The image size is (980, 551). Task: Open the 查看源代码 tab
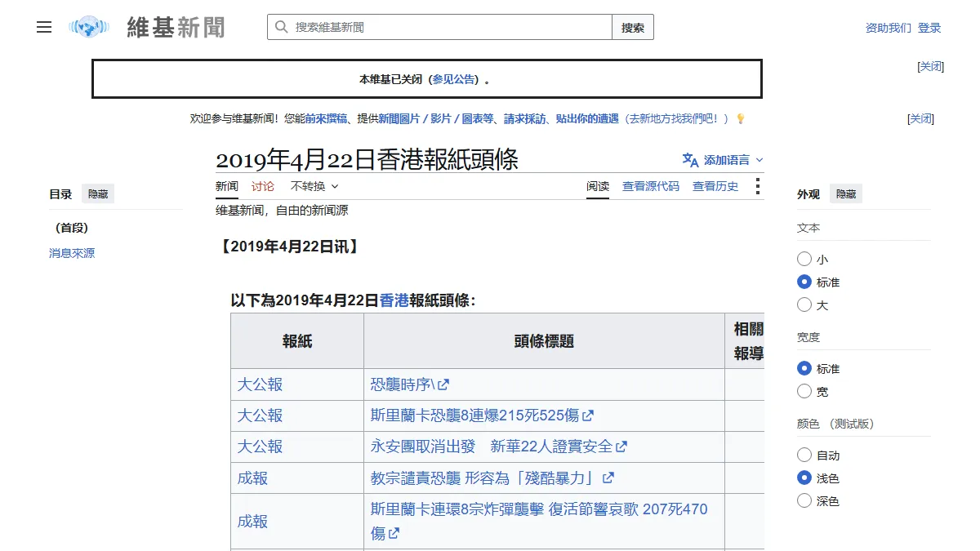coord(651,186)
